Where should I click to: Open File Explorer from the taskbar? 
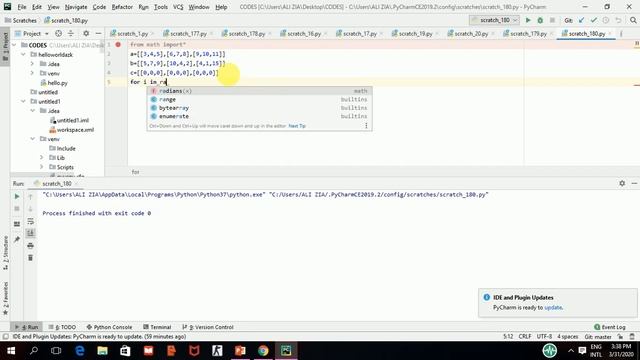102,351
